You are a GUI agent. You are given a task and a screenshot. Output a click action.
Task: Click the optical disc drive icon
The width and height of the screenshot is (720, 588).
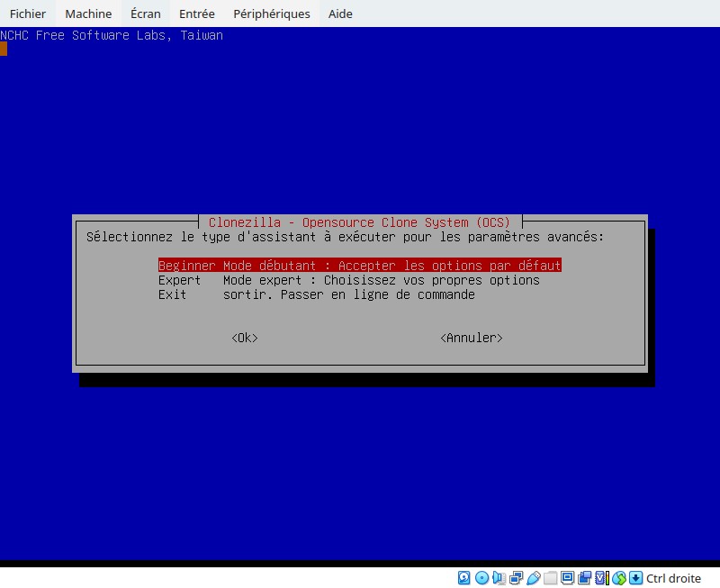pyautogui.click(x=481, y=578)
